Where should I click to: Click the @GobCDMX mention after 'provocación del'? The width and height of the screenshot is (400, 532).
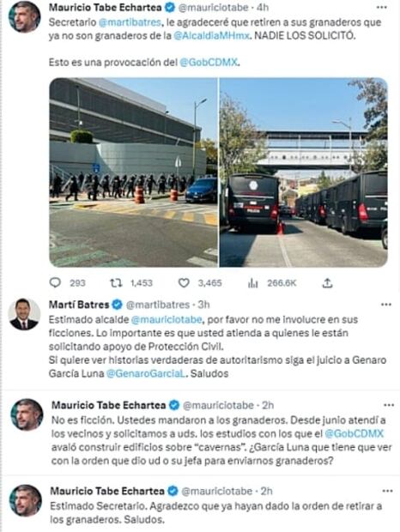click(x=209, y=63)
